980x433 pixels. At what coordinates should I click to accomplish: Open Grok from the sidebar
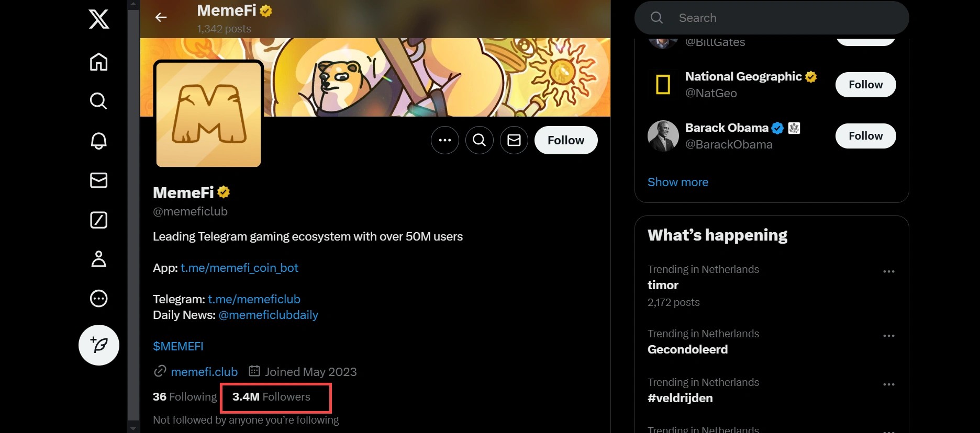[x=99, y=220]
